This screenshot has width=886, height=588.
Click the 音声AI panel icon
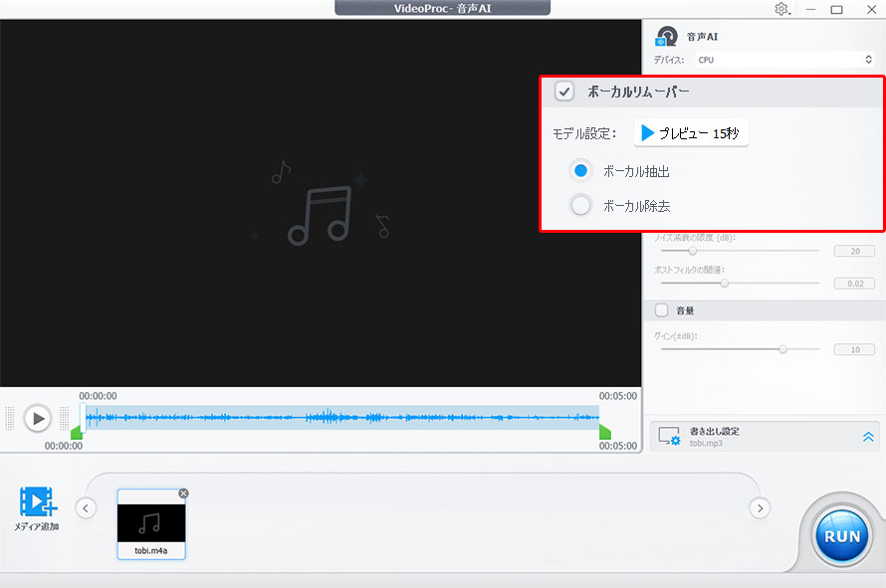(x=666, y=36)
